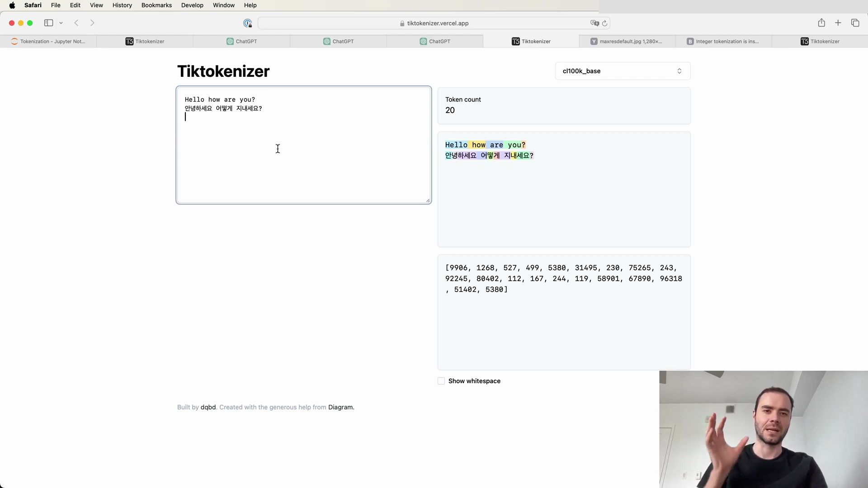
Task: Reload the page with refresh icon
Action: tap(605, 23)
